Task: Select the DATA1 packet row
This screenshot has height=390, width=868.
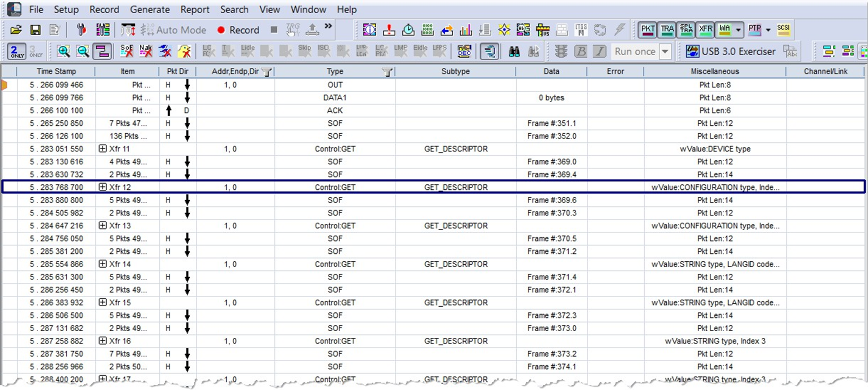Action: tap(433, 98)
